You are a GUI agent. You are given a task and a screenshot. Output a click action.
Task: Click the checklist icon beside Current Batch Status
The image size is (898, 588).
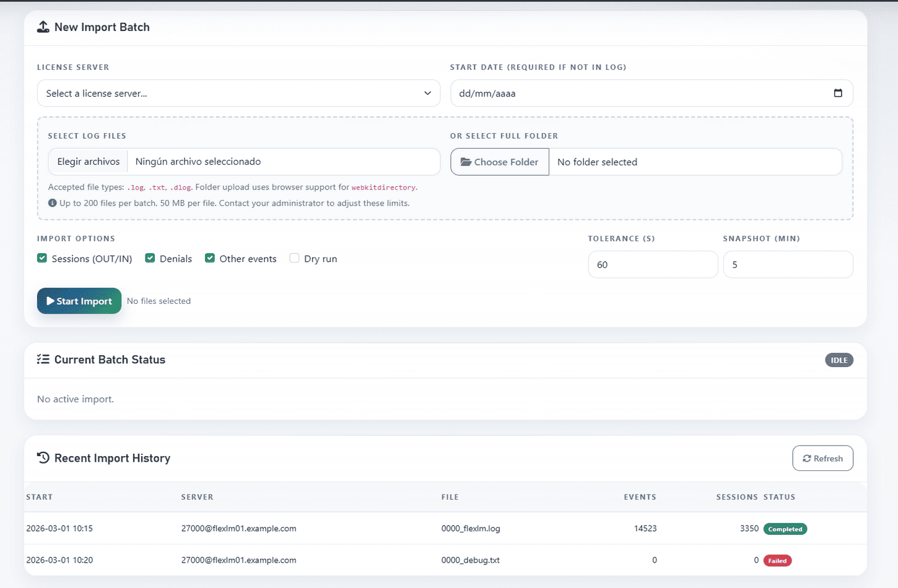click(43, 359)
